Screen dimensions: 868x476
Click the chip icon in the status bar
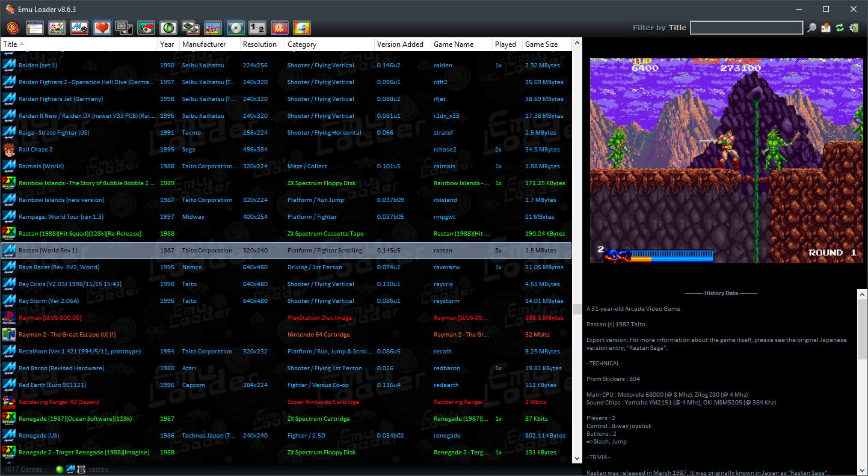[x=81, y=469]
